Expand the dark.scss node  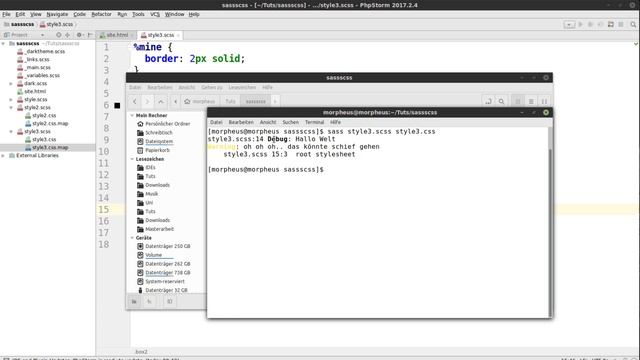(11, 84)
